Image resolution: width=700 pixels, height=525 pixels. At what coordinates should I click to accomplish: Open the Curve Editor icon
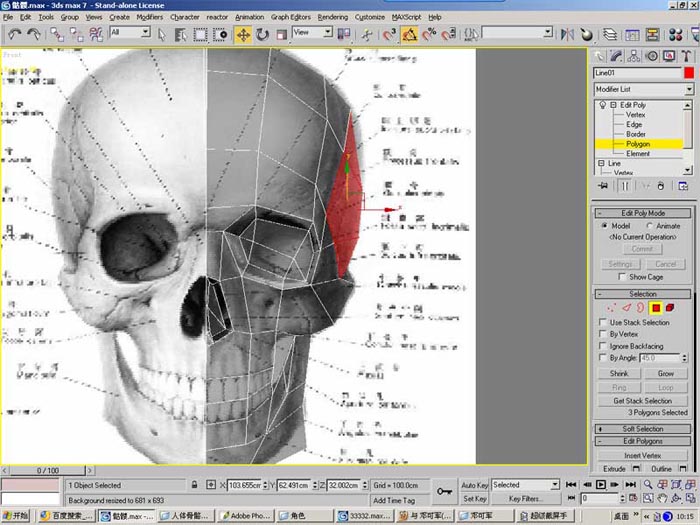(x=632, y=34)
